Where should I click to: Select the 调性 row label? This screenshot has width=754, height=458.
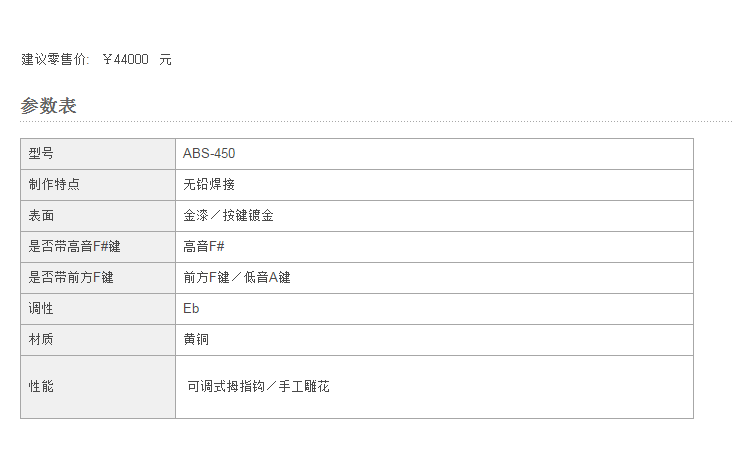tap(98, 309)
